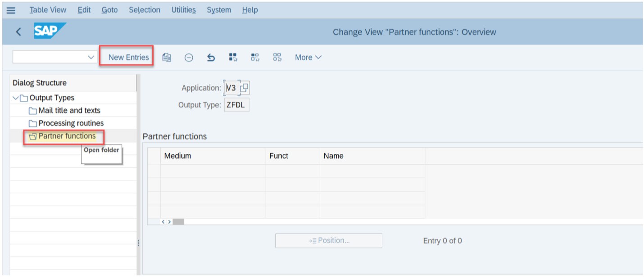The width and height of the screenshot is (644, 277).
Task: Click the Undo Change arrow icon
Action: (x=211, y=57)
